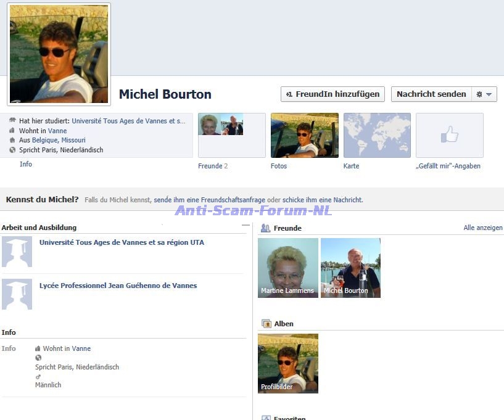Viewport: 504px width, 420px height.
Task: Click Alle anzeigen in Freunde section
Action: (482, 228)
